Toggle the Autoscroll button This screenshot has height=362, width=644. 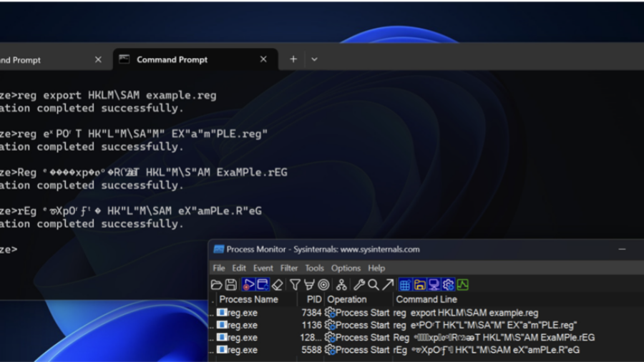[263, 285]
